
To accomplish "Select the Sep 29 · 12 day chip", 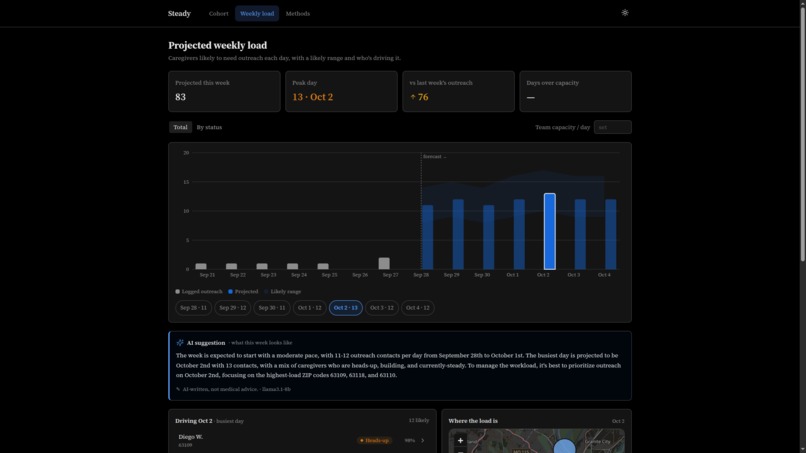I will 232,307.
